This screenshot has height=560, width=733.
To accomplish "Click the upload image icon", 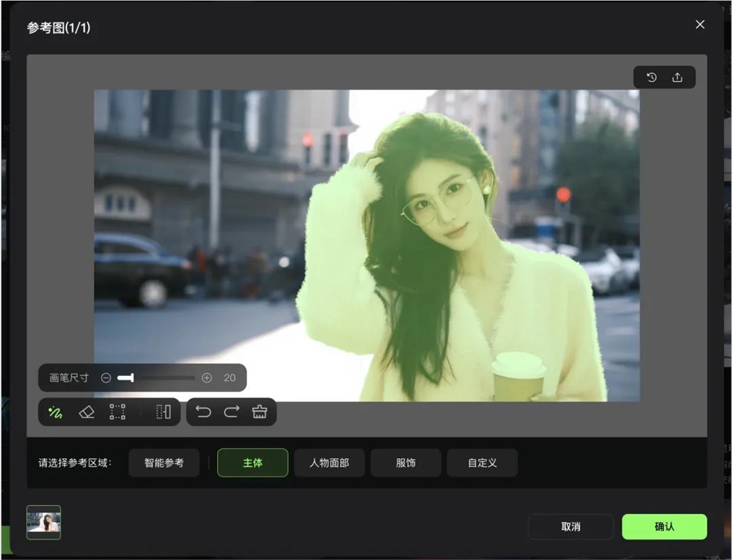I will 677,78.
